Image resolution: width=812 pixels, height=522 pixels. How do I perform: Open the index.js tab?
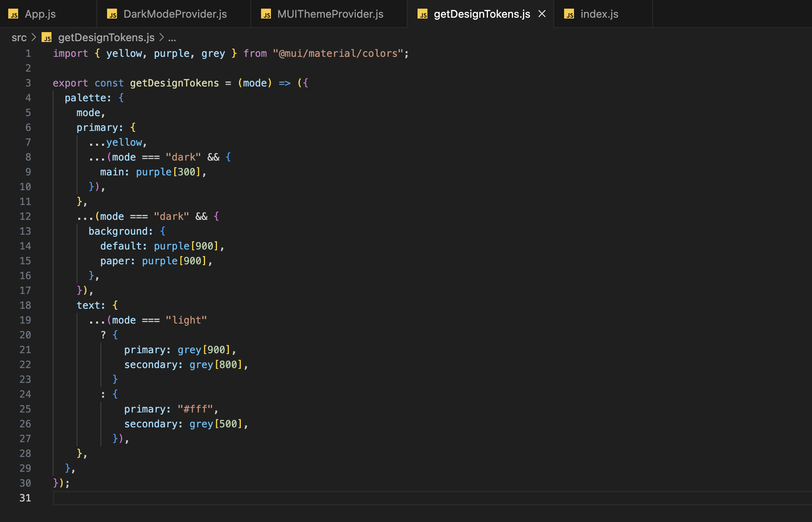click(599, 14)
